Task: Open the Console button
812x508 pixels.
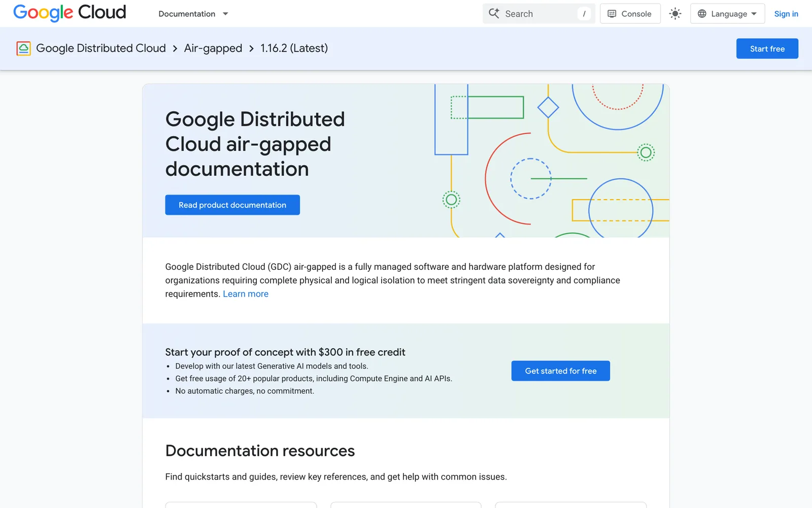Action: [630, 14]
